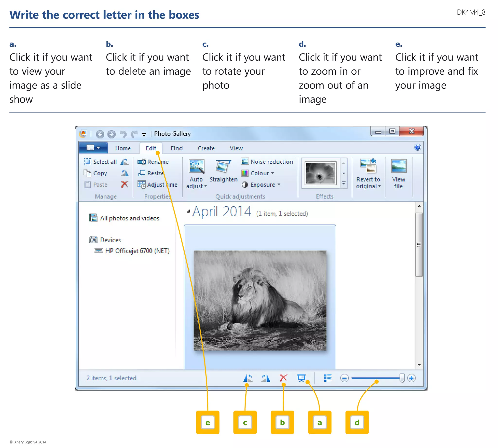Viewport: 498px width, 448px height.
Task: Start slide show from the status bar icon
Action: pos(301,378)
